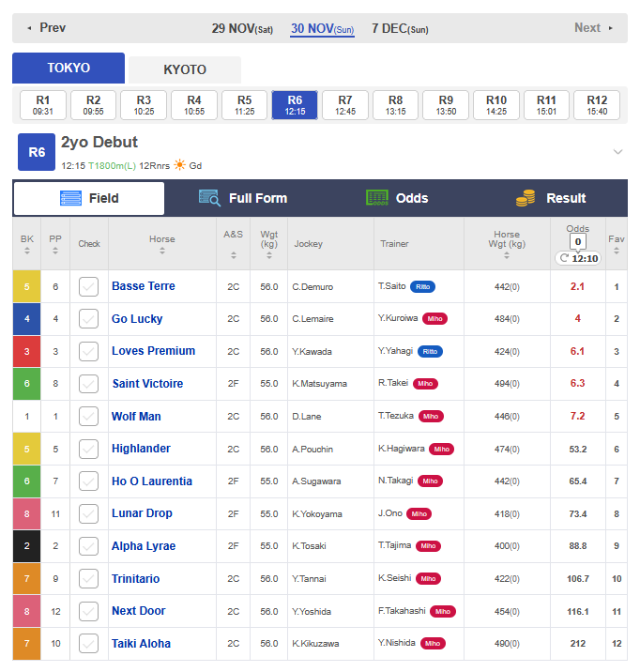Click the blue R6 race badge
This screenshot has width=640, height=672.
37,152
